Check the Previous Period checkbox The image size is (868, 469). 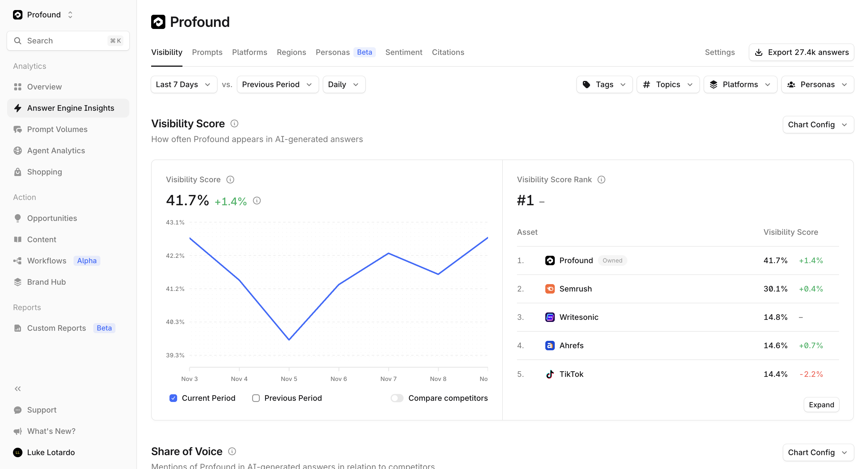tap(256, 398)
